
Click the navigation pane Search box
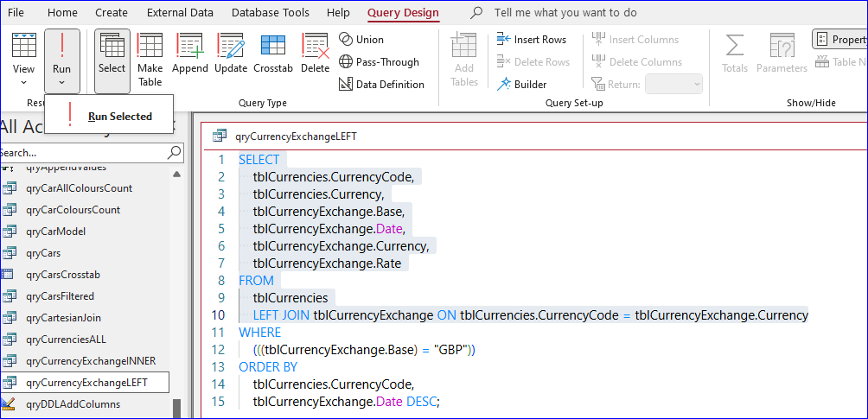tap(83, 153)
